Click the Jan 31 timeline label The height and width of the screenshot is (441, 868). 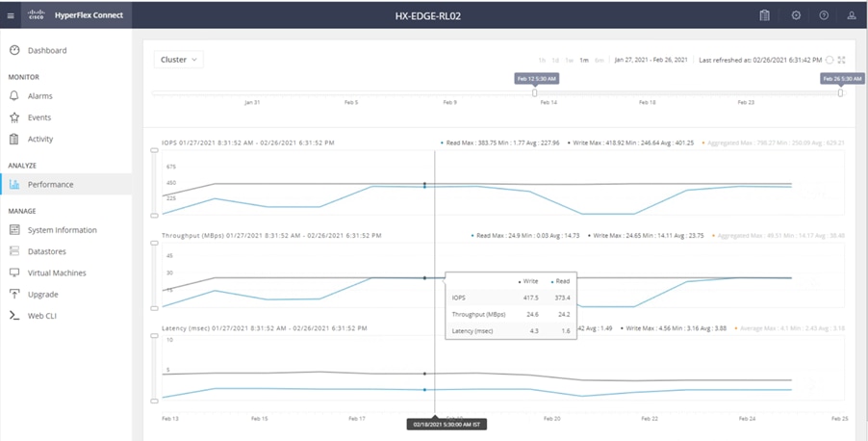coord(252,102)
